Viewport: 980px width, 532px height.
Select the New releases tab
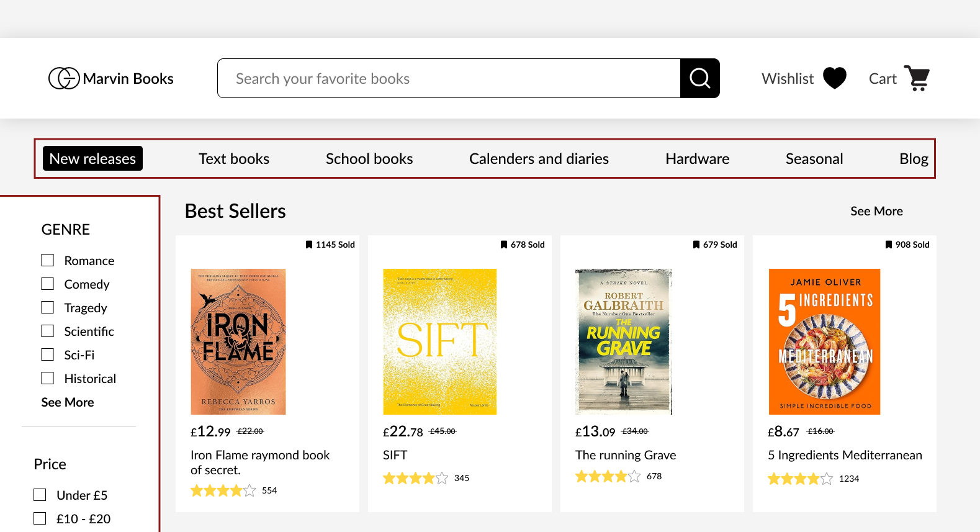92,158
